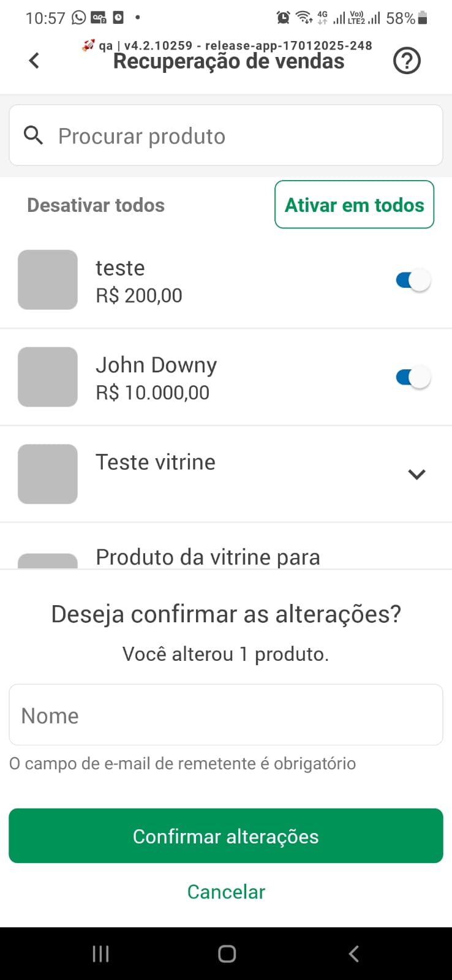
Task: Tap Android home navigation button
Action: pyautogui.click(x=227, y=954)
